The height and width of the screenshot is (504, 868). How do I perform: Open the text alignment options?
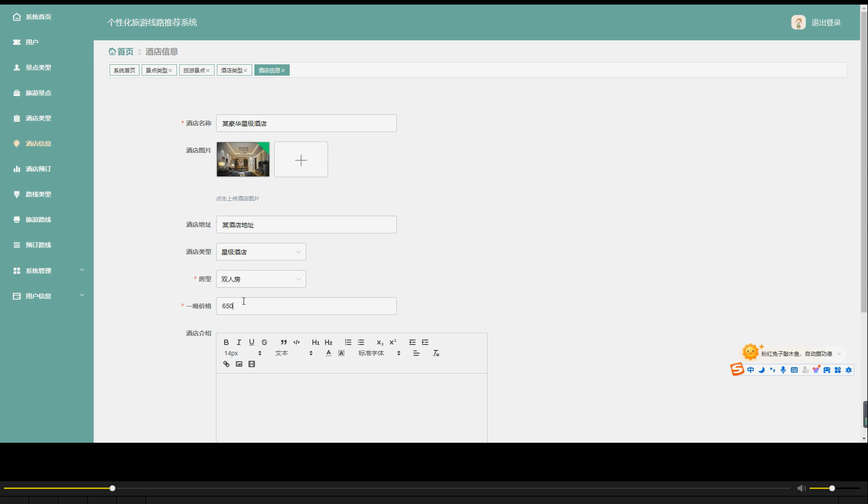pyautogui.click(x=416, y=353)
